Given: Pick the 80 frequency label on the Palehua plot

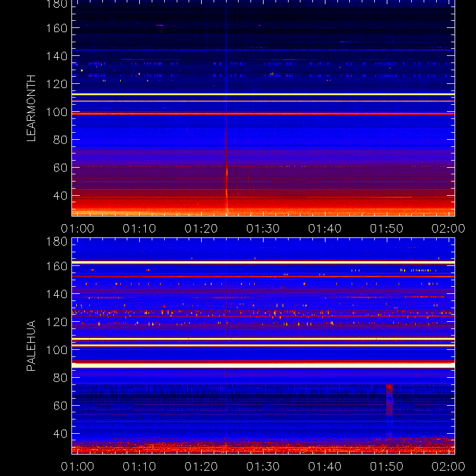Looking at the screenshot, I should [x=60, y=378].
